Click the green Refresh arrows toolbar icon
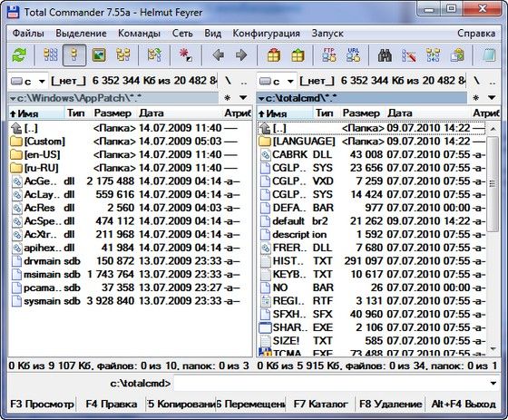Screen dimensions: 508x420 point(19,55)
